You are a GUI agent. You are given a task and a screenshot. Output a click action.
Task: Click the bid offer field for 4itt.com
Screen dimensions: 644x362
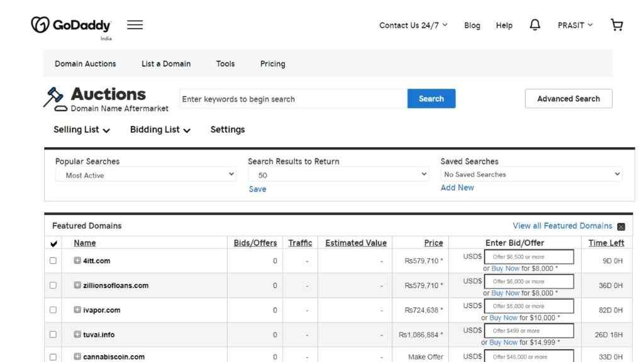point(529,257)
